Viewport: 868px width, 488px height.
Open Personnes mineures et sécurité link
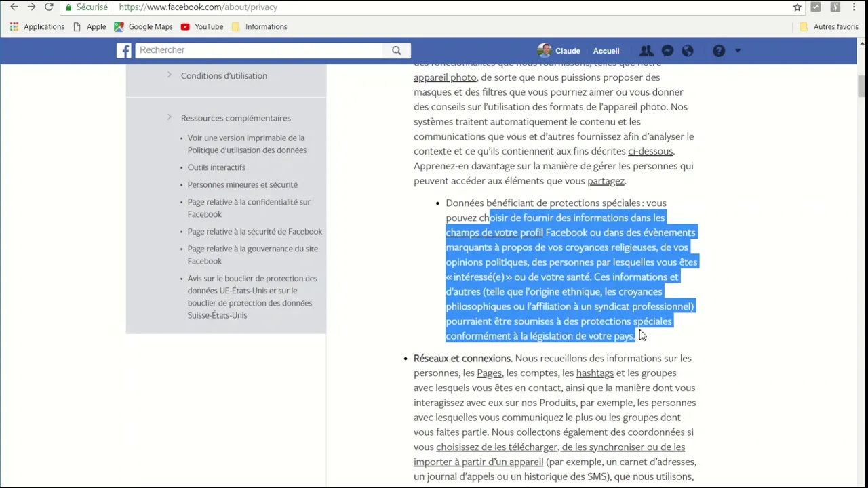[x=242, y=184]
